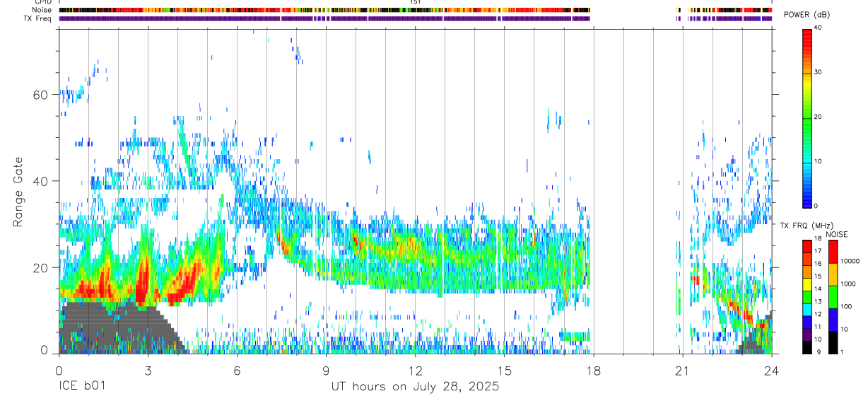
Task: Click the Noise row label above the plot
Action: tap(42, 10)
